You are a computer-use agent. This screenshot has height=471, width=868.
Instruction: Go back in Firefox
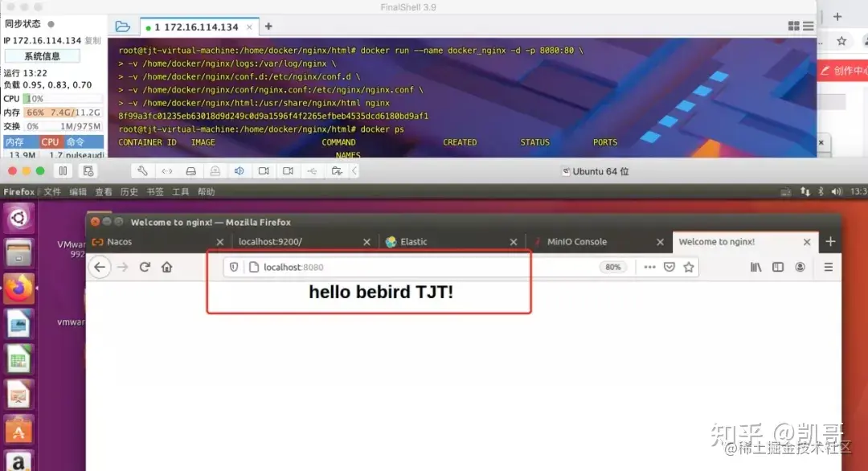(100, 268)
